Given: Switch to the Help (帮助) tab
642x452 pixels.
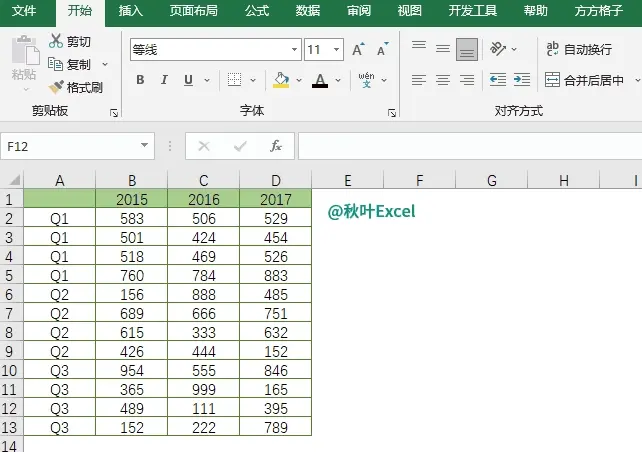Looking at the screenshot, I should 536,11.
